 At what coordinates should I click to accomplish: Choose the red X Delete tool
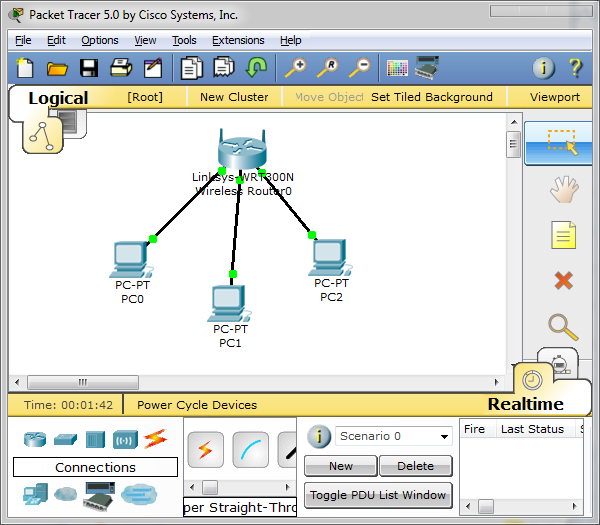click(564, 280)
